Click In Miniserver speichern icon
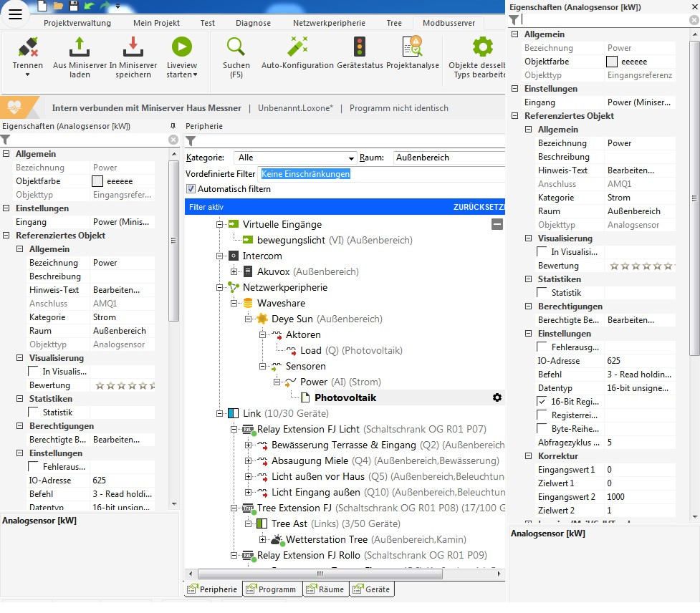The height and width of the screenshot is (613, 700). pos(133,48)
